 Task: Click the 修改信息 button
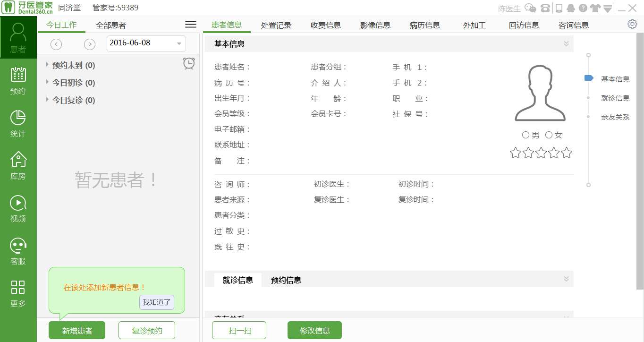315,331
